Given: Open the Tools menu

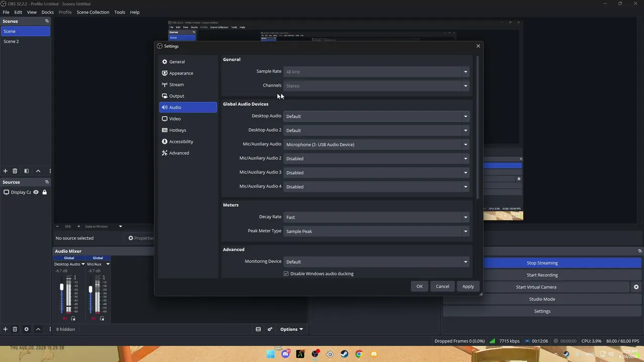Looking at the screenshot, I should (x=120, y=12).
